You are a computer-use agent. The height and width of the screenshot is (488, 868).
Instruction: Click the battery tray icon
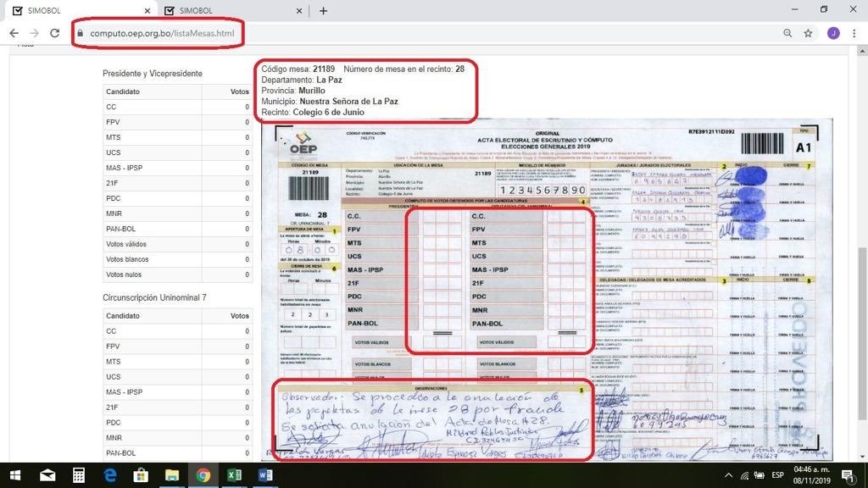point(759,475)
